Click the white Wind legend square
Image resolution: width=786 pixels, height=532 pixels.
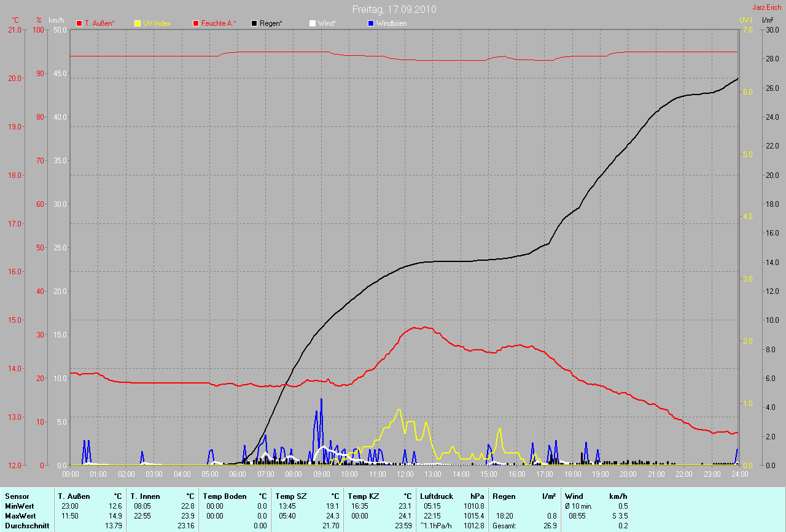pyautogui.click(x=313, y=23)
